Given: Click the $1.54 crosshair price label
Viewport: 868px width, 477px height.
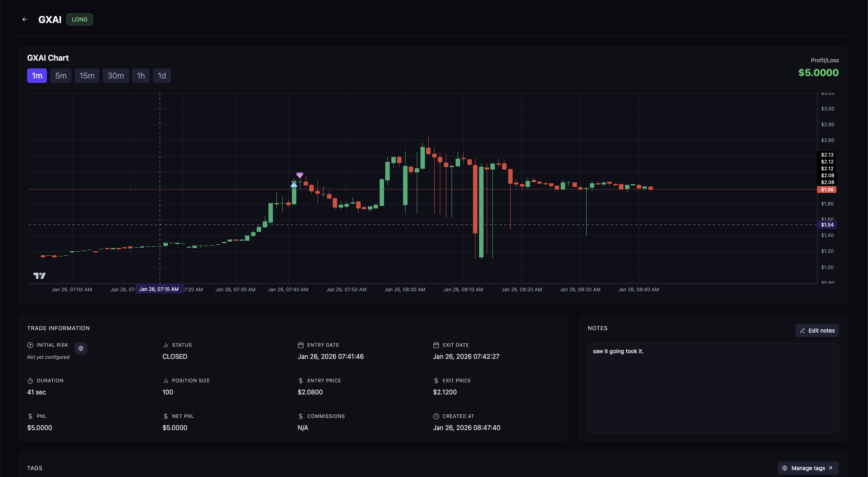Looking at the screenshot, I should (x=827, y=225).
